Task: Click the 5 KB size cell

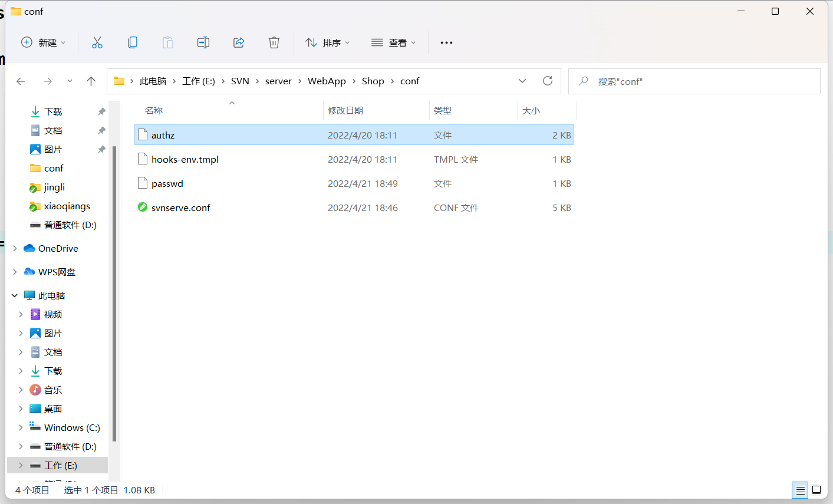Action: click(562, 207)
